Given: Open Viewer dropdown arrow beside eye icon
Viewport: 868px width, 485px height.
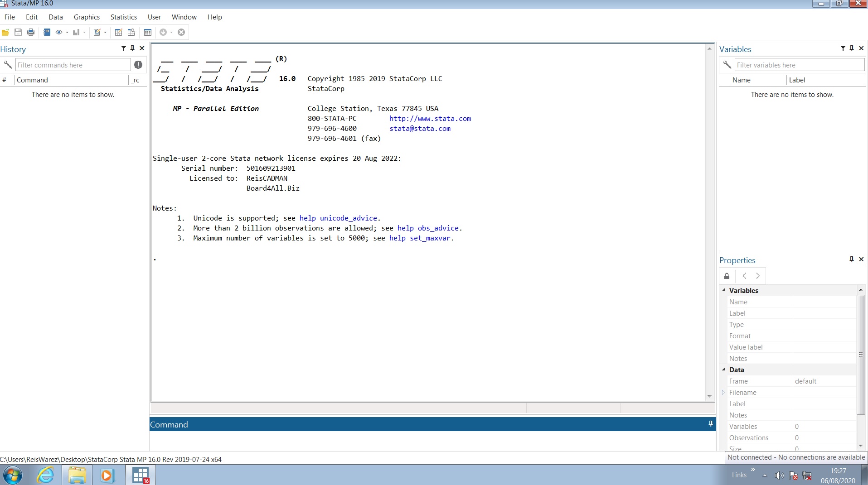Looking at the screenshot, I should pos(67,33).
